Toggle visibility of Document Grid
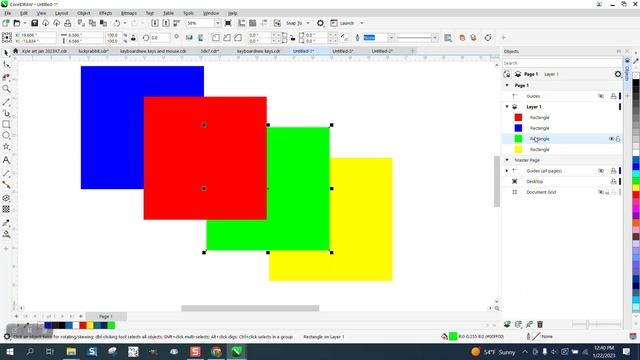640x360 pixels. (601, 192)
